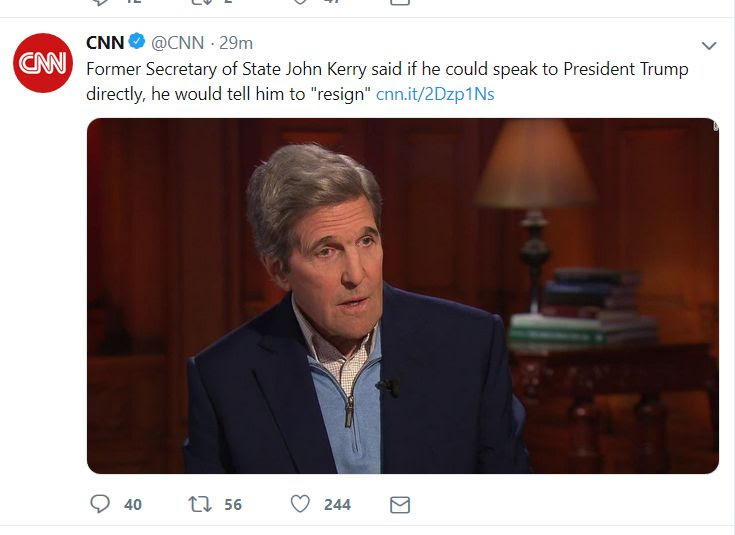This screenshot has height=535, width=735.
Task: Expand tweet options with the chevron arrow
Action: [709, 45]
